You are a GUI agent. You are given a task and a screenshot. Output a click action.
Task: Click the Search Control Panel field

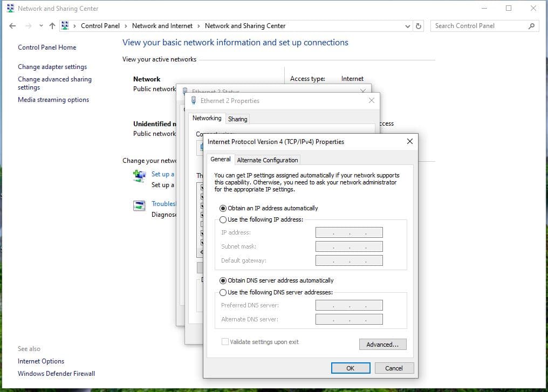477,26
